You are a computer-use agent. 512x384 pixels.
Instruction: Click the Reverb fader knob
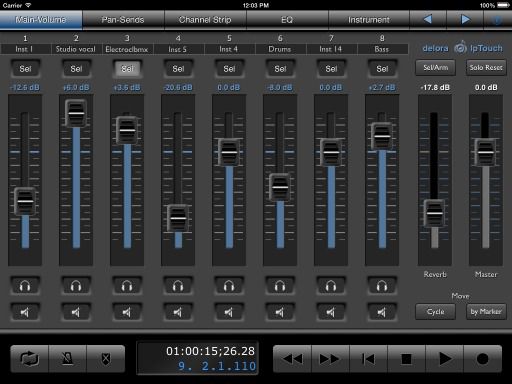tap(435, 213)
